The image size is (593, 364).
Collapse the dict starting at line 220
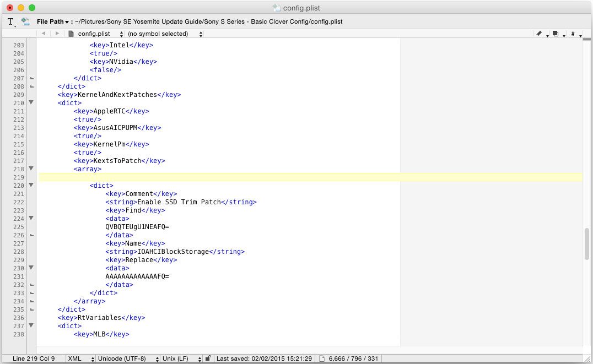pos(31,185)
